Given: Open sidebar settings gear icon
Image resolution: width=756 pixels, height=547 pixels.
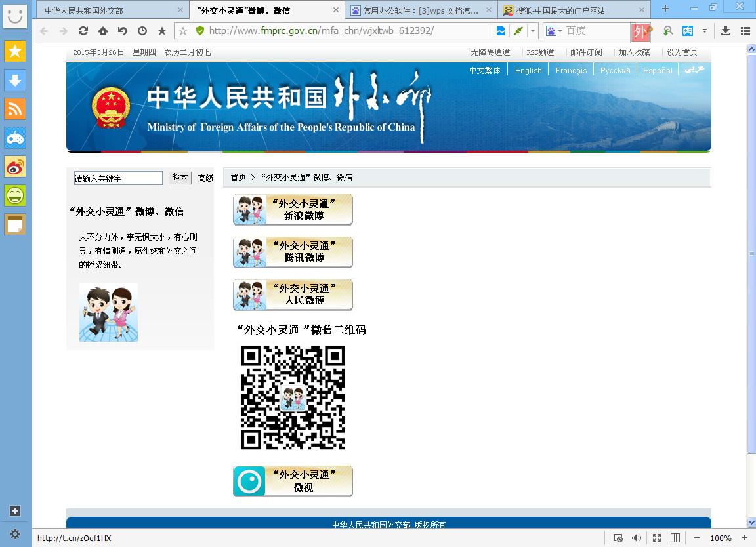Looking at the screenshot, I should pyautogui.click(x=15, y=534).
